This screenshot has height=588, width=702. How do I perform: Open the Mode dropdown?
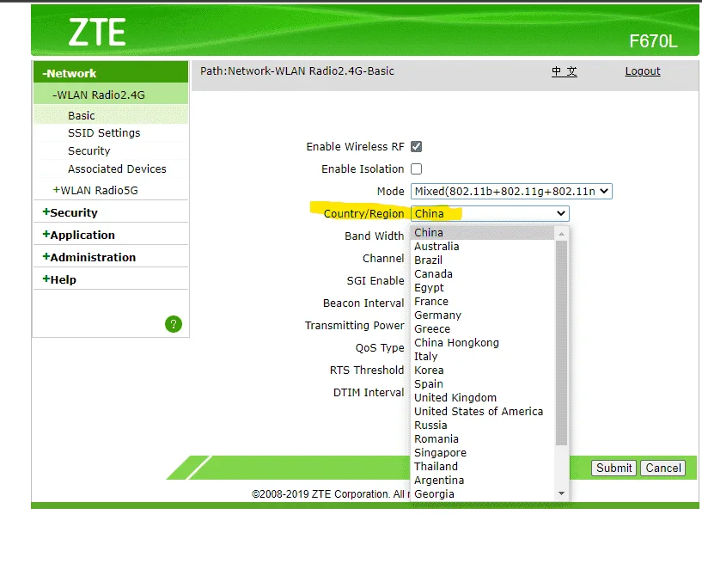click(511, 191)
